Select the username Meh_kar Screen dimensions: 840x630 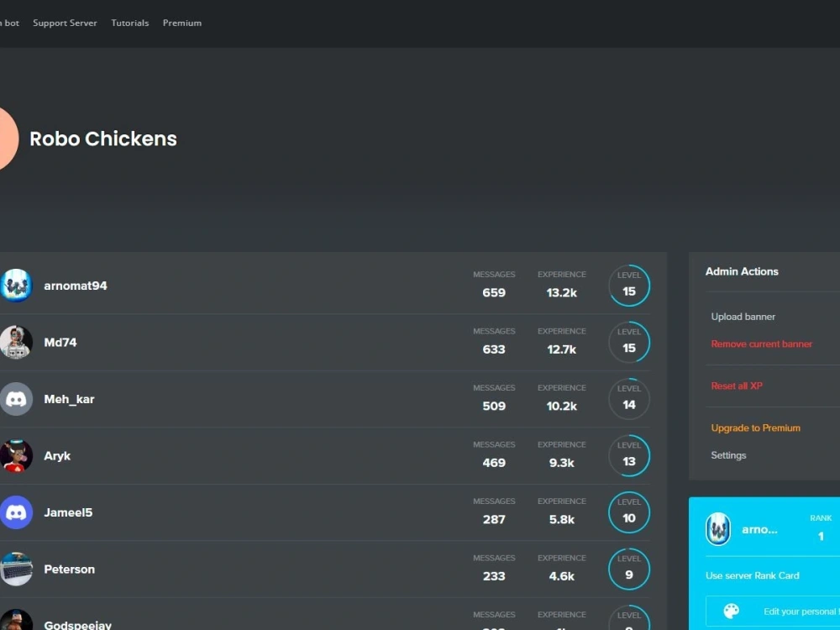[x=69, y=400]
